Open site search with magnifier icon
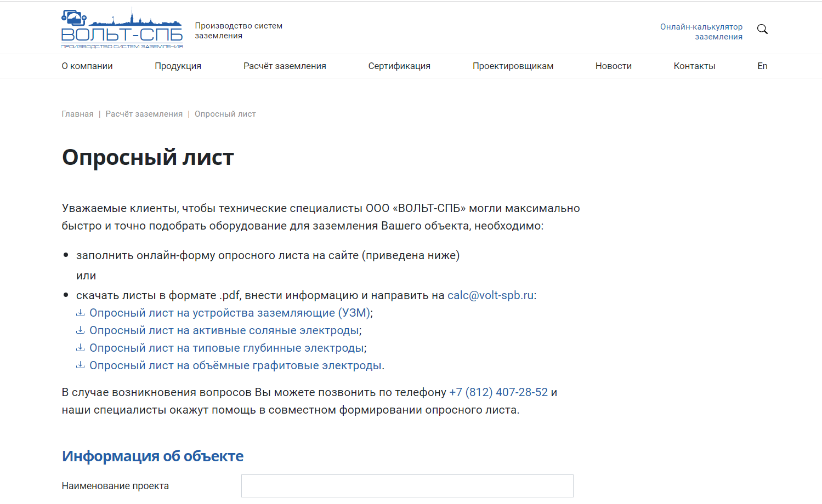Screen dimensions: 822x504 (762, 29)
